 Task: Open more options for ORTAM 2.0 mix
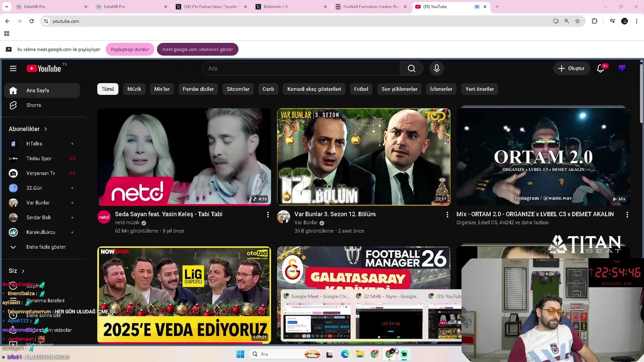627,215
